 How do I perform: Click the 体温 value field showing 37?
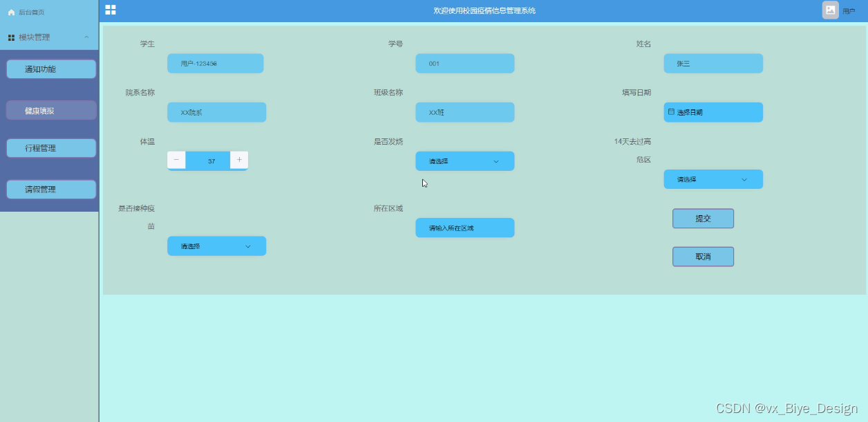(207, 160)
